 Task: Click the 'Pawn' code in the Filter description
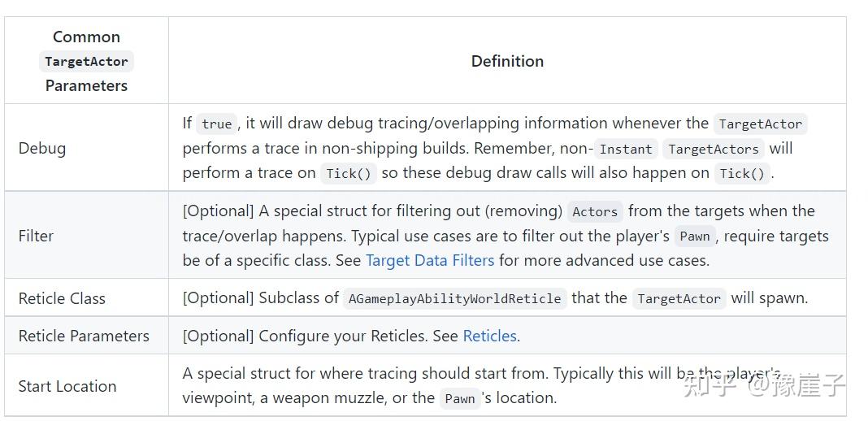(x=695, y=237)
